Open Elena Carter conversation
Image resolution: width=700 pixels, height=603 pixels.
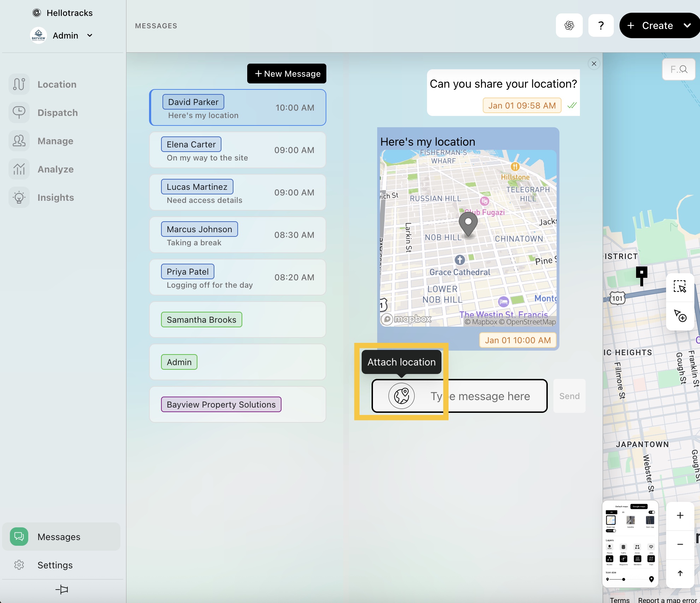click(237, 150)
